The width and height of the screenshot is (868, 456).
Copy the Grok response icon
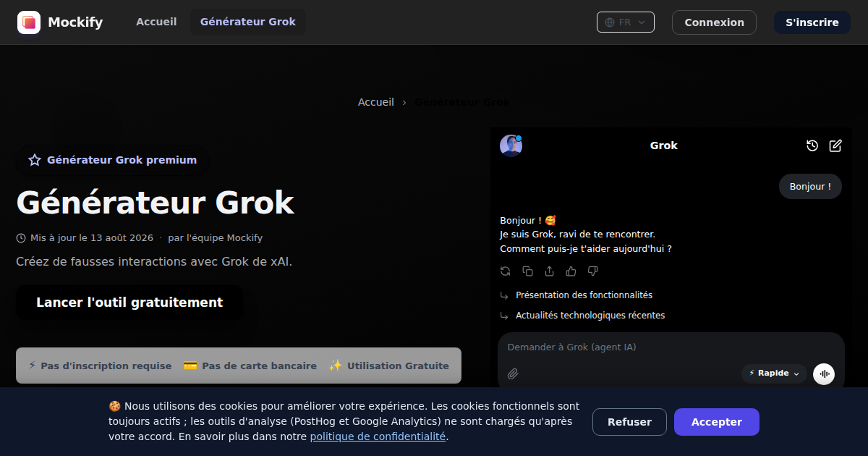pyautogui.click(x=527, y=271)
